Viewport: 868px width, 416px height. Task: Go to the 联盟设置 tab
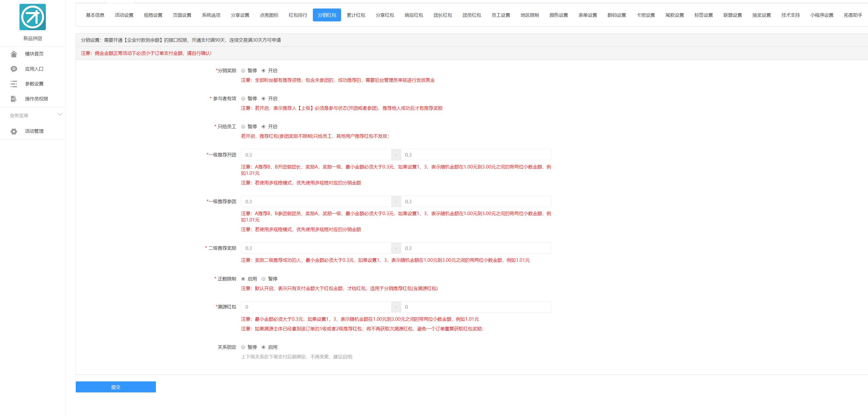[x=732, y=15]
